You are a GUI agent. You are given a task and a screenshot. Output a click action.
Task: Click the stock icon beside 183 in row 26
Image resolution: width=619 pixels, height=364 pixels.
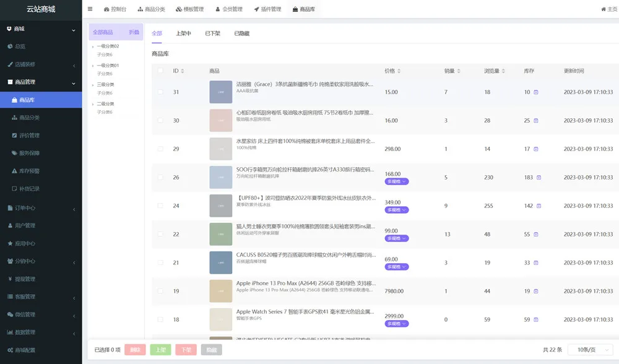(x=539, y=178)
